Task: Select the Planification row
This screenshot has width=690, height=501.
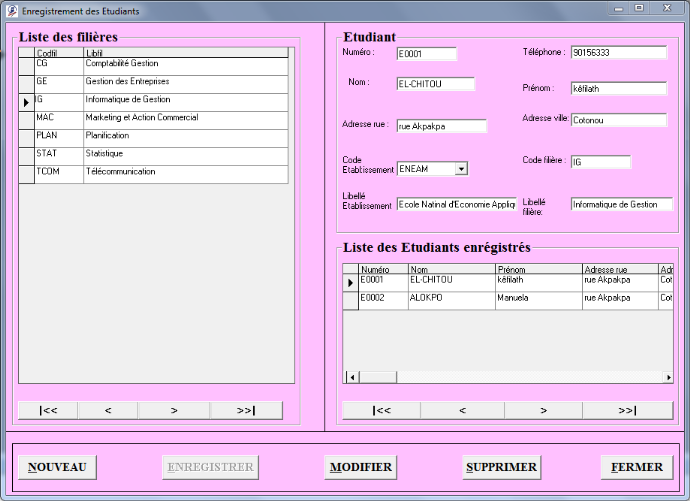Action: pos(153,139)
